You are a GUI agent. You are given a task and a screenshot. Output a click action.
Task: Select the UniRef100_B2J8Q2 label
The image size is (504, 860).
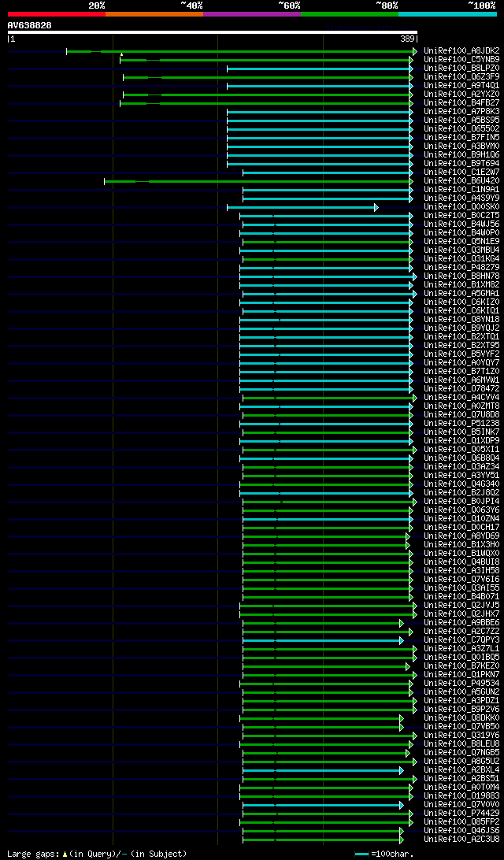click(461, 492)
